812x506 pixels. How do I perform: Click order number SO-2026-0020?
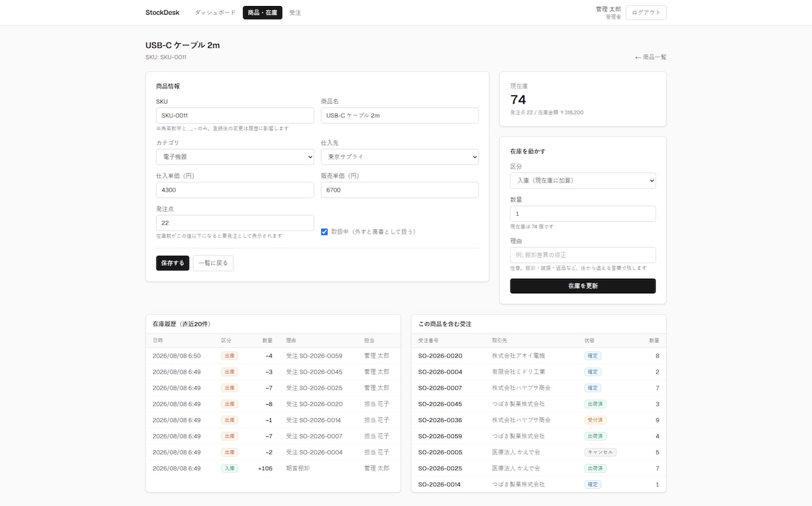point(440,356)
